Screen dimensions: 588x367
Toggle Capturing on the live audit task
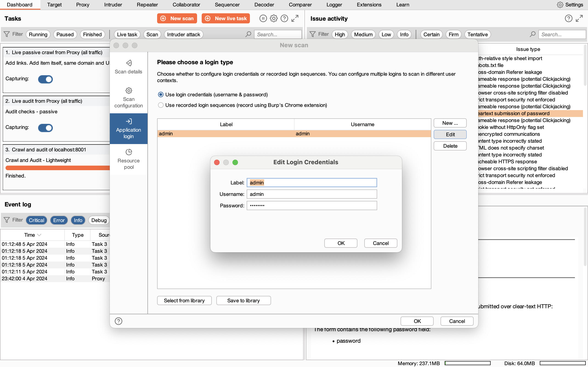click(x=45, y=128)
